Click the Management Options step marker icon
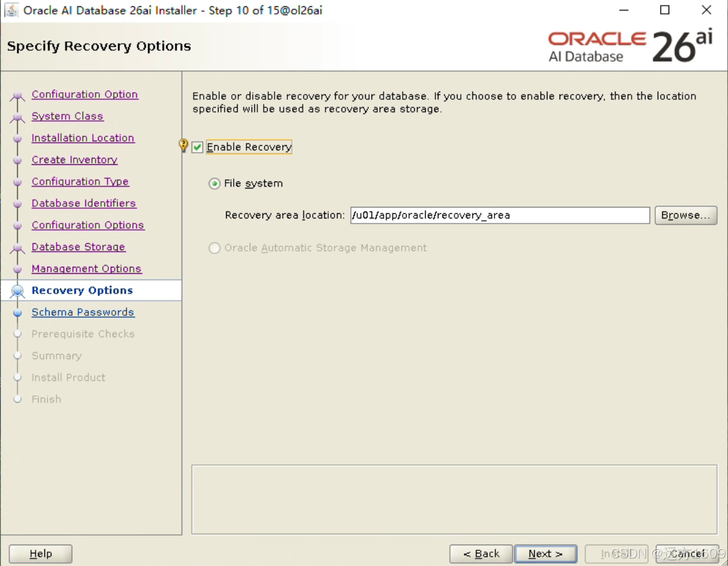Screen dimensions: 728x566 (17, 269)
